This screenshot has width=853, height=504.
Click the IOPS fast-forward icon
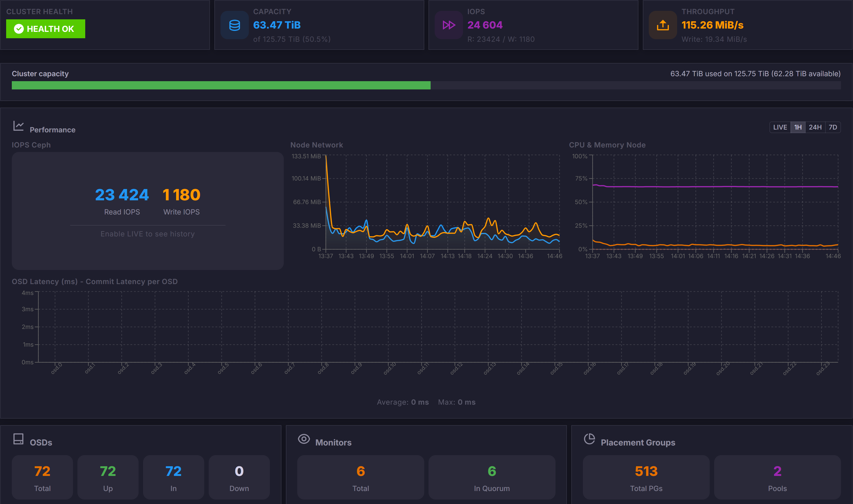pyautogui.click(x=449, y=25)
